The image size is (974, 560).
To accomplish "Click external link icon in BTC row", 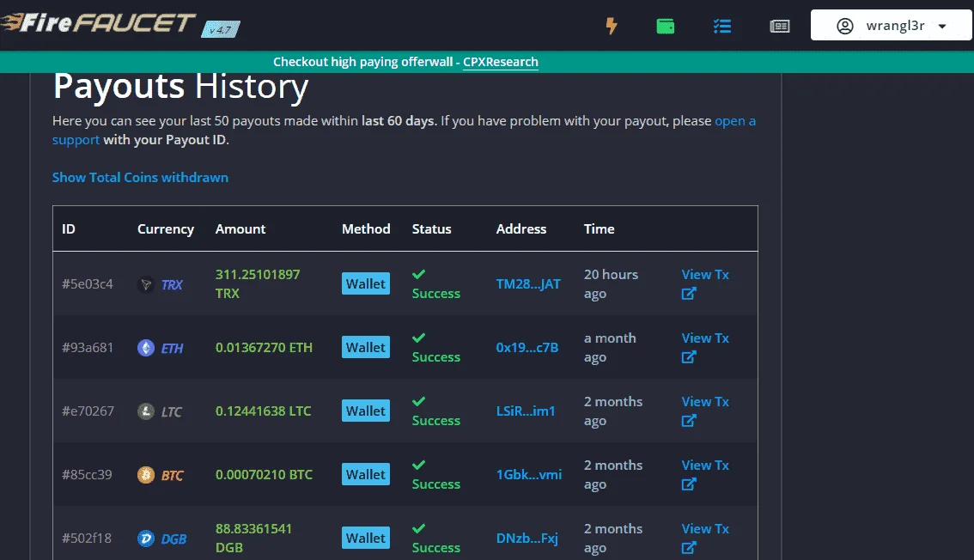I will [x=689, y=484].
